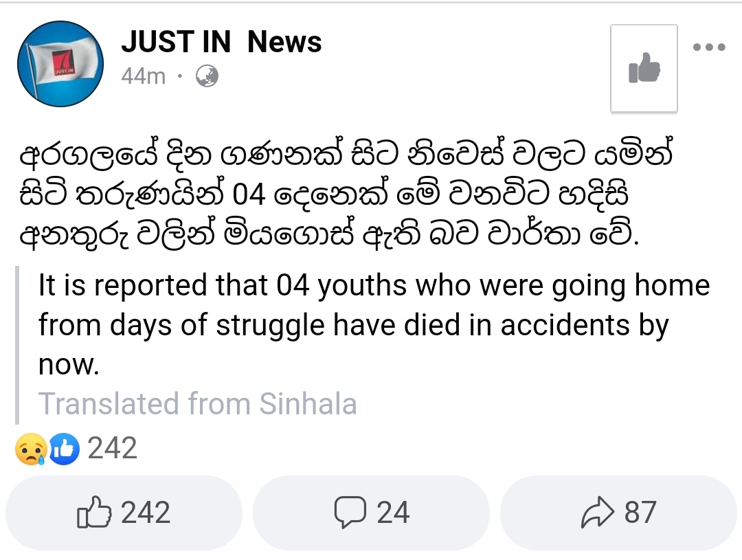742x560 pixels.
Task: Click the red JUST IN logo on the flag
Action: pos(65,63)
